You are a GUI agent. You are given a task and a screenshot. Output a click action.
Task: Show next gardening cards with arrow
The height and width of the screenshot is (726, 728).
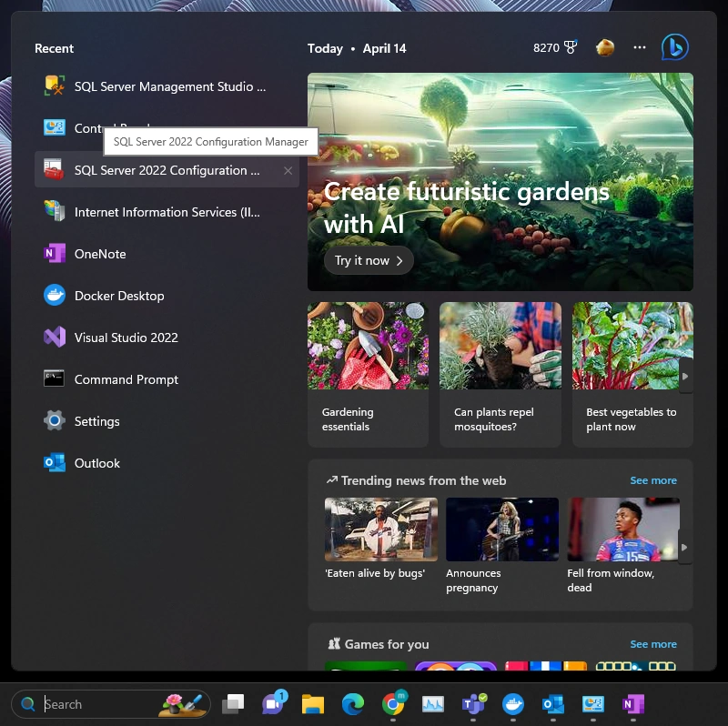click(685, 376)
